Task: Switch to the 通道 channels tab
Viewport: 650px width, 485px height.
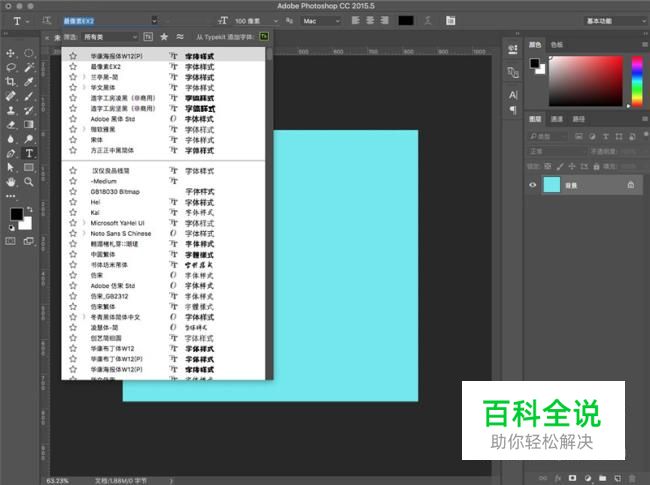Action: tap(557, 119)
